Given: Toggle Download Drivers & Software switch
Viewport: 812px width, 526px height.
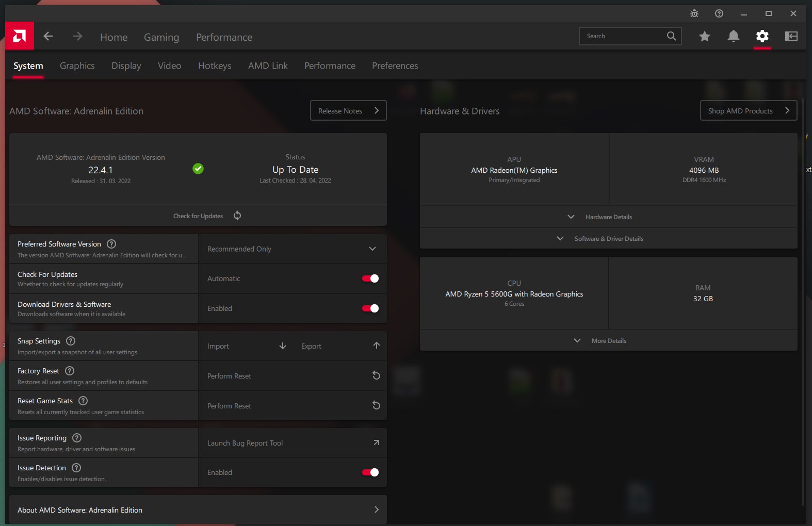Looking at the screenshot, I should (x=370, y=308).
